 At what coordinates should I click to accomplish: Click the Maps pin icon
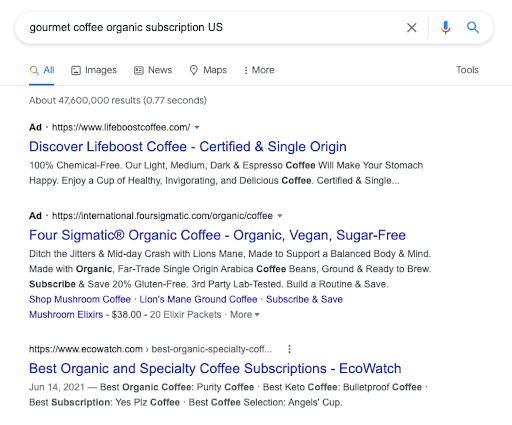coord(194,70)
